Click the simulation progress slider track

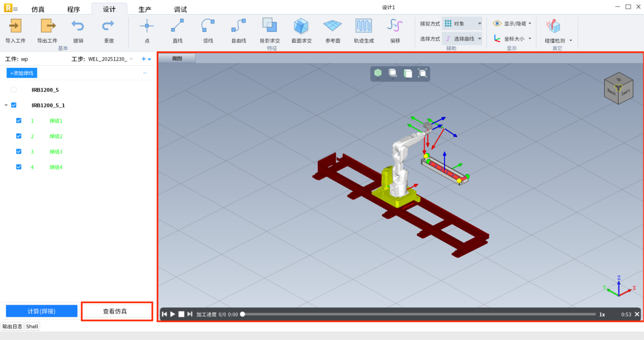(x=417, y=315)
